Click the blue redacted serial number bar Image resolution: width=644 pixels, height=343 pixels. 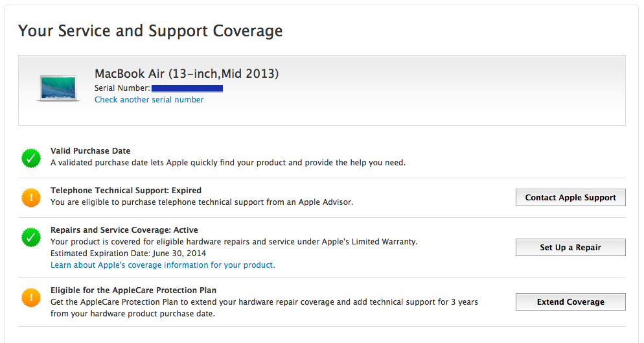[187, 88]
